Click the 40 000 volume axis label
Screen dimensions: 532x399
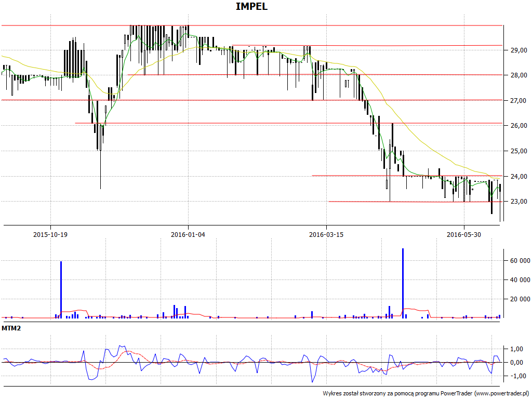[520, 280]
